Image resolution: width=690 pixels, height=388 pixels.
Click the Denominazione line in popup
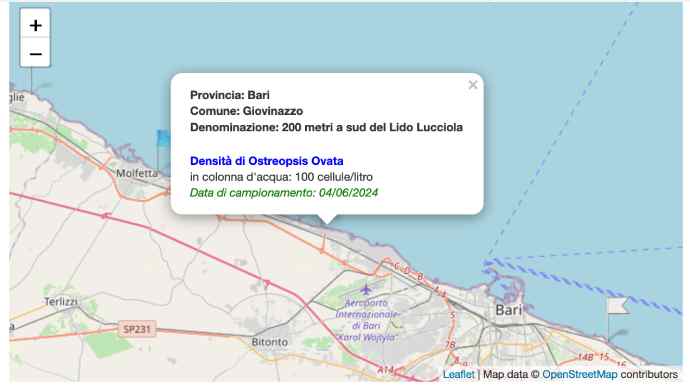pos(326,127)
